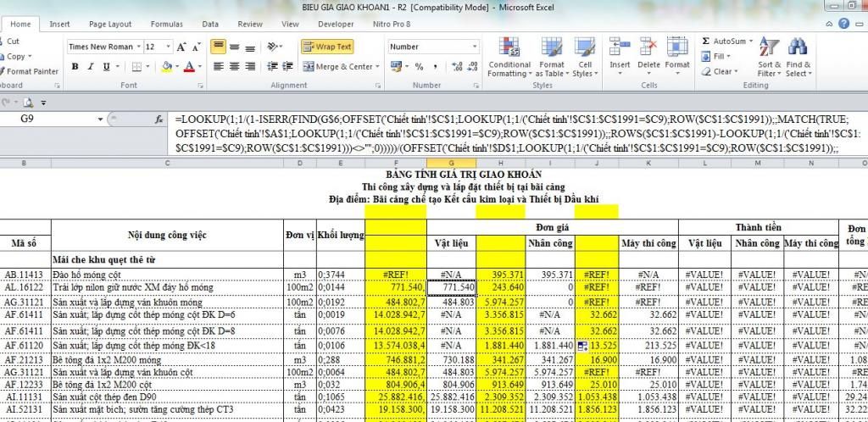Toggle Bold formatting
The image size is (868, 422).
(x=75, y=66)
